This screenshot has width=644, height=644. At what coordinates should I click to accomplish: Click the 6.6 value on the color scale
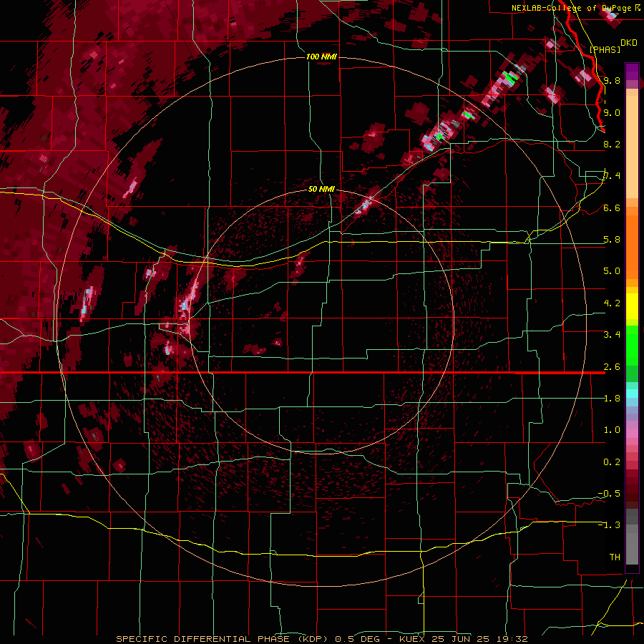pyautogui.click(x=612, y=208)
